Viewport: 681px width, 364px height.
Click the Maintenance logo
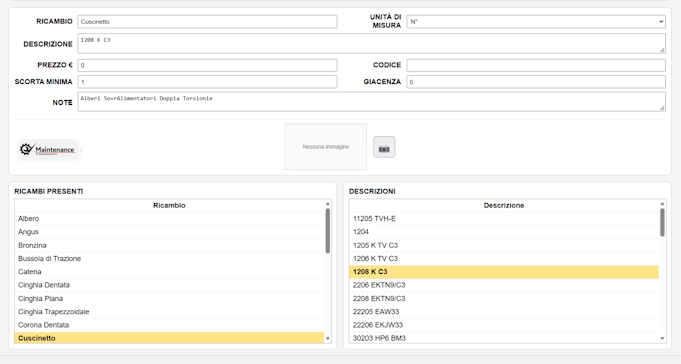(x=48, y=150)
